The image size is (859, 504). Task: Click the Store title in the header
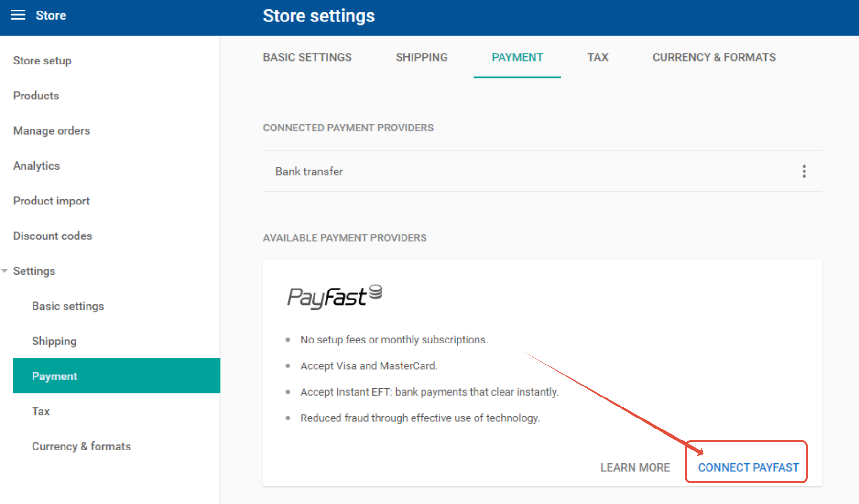(51, 15)
